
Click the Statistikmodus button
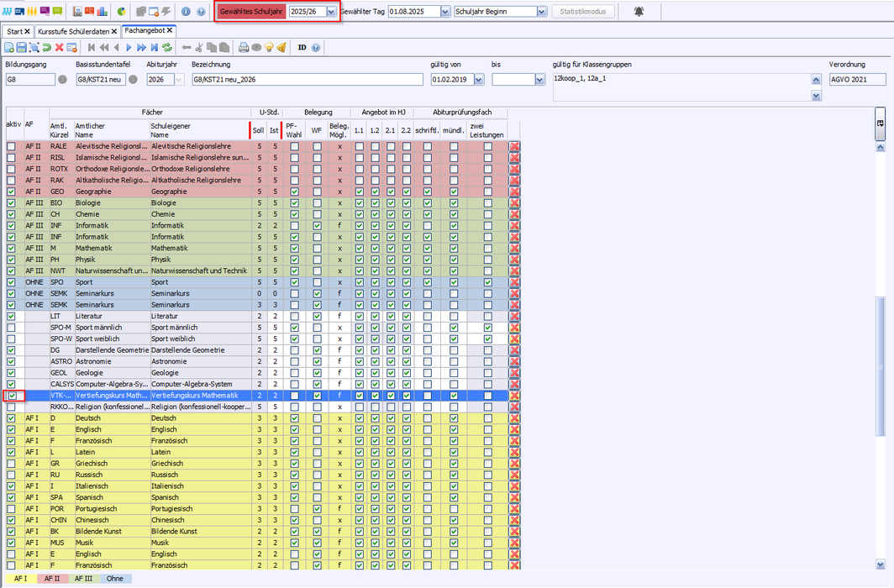(x=583, y=12)
